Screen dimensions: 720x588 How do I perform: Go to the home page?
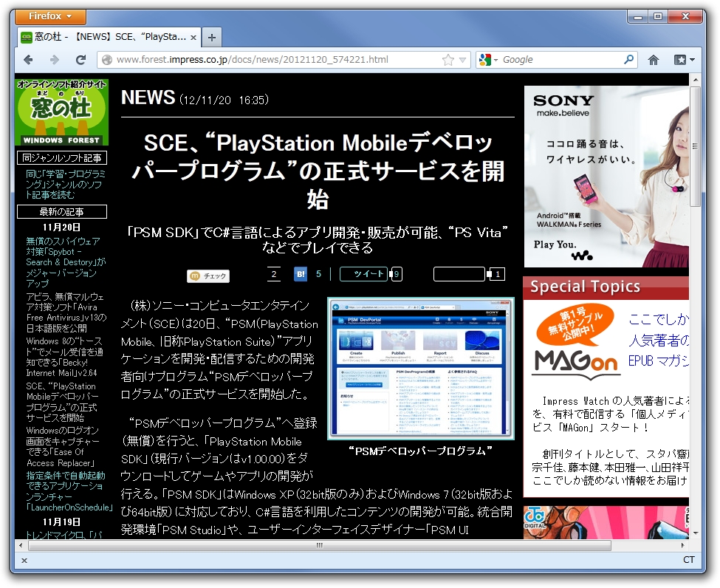tap(654, 60)
